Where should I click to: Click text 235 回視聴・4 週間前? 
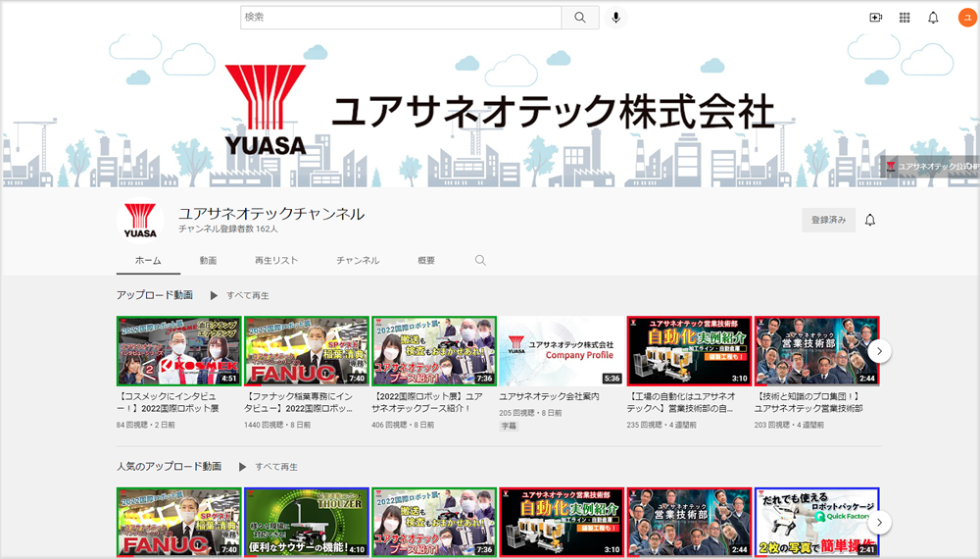pyautogui.click(x=661, y=425)
